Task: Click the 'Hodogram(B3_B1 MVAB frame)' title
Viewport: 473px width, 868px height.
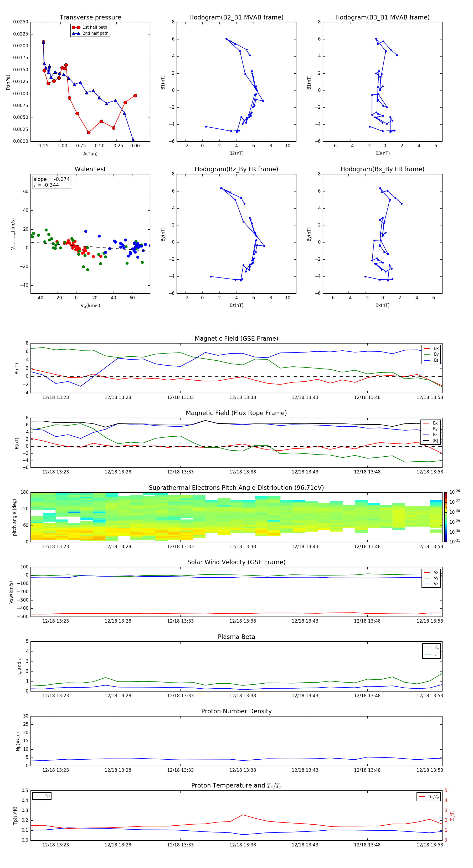Action: point(382,17)
